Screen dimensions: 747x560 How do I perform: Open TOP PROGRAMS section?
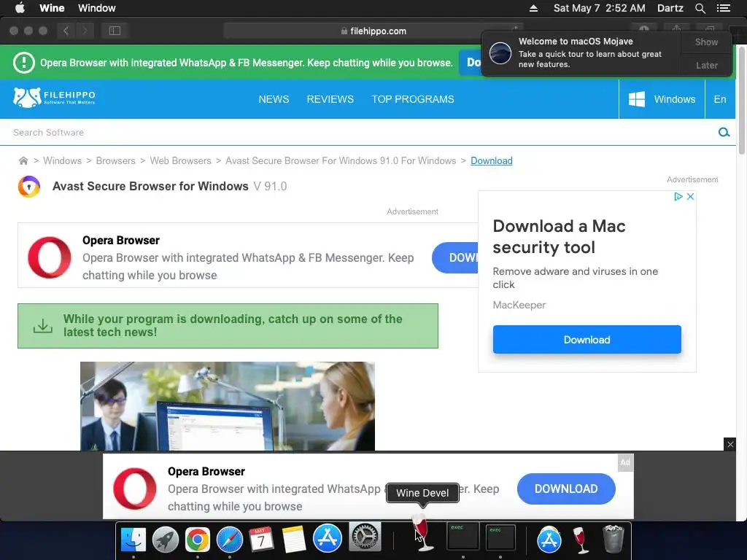click(413, 99)
